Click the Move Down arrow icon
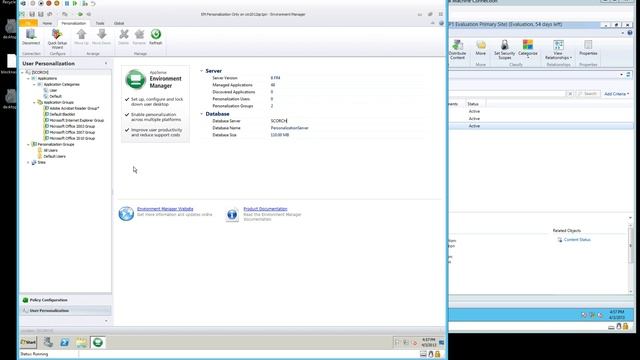The width and height of the screenshot is (640, 360). (x=101, y=35)
